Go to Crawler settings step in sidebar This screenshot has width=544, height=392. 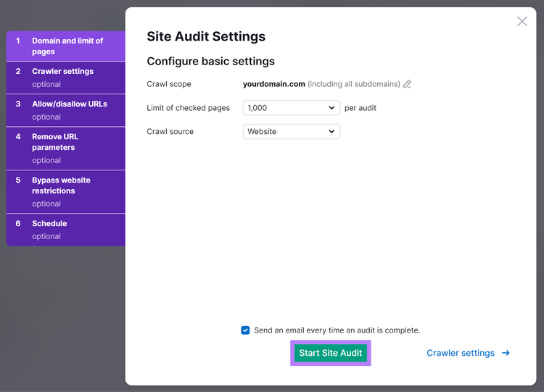(65, 78)
